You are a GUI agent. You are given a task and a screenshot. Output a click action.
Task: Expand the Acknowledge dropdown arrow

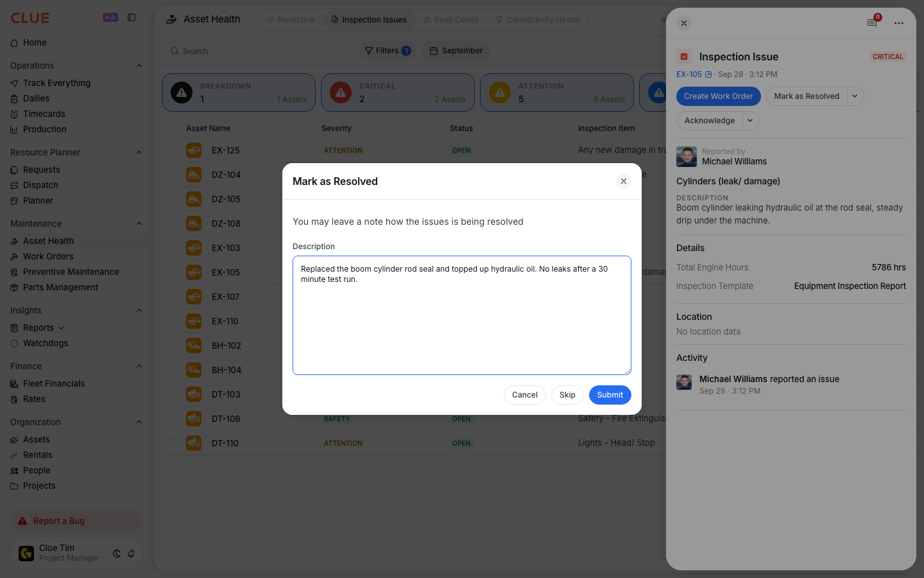[750, 121]
